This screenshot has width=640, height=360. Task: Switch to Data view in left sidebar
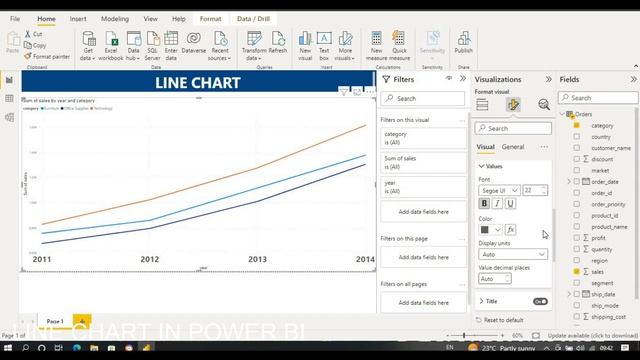coord(9,99)
